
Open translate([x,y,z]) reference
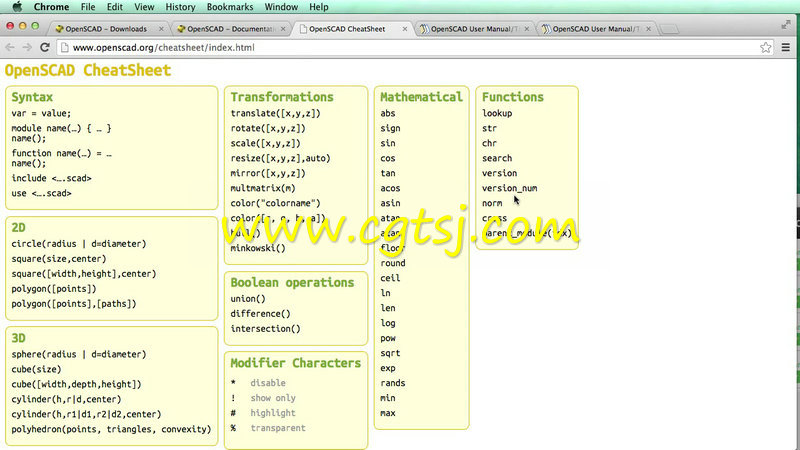click(x=276, y=113)
